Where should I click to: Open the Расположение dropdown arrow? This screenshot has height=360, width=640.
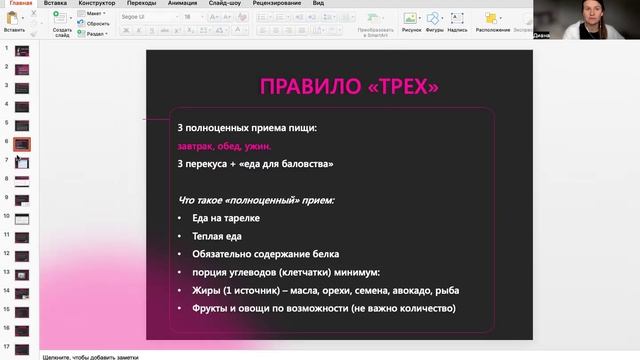click(x=501, y=18)
